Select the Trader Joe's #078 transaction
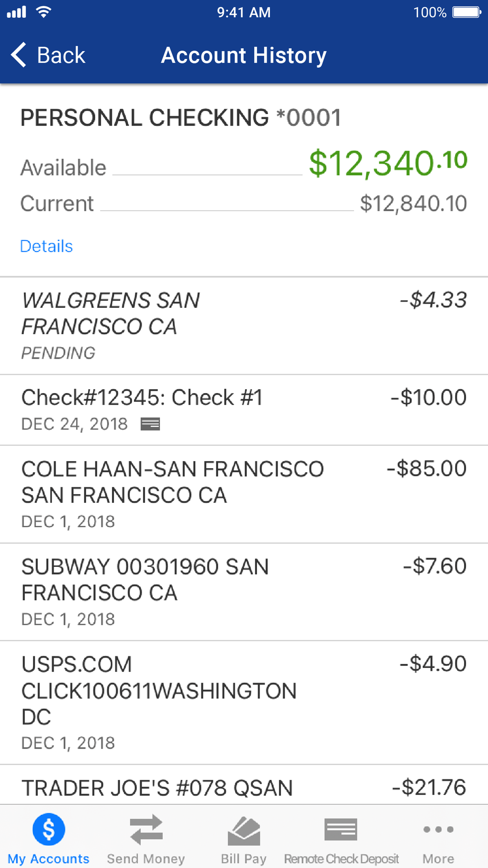Viewport: 488px width, 868px height. [x=244, y=788]
